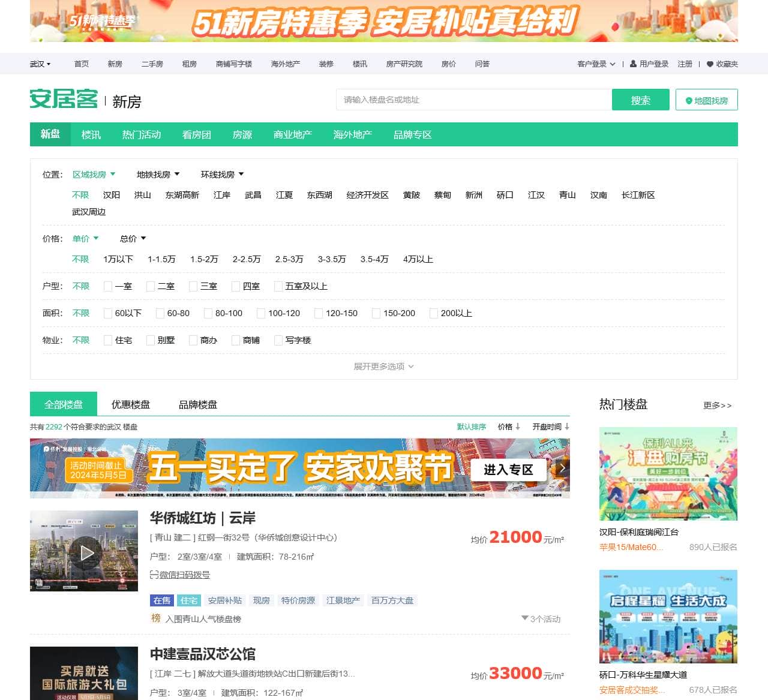
Task: Click the 榜 ranking badge icon
Action: tap(155, 618)
